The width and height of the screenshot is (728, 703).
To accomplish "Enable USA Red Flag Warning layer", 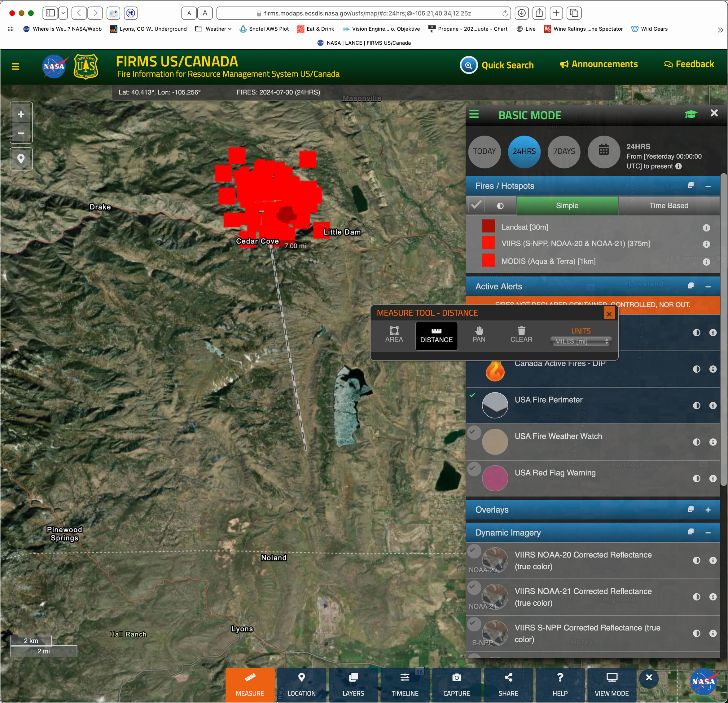I will [x=474, y=469].
